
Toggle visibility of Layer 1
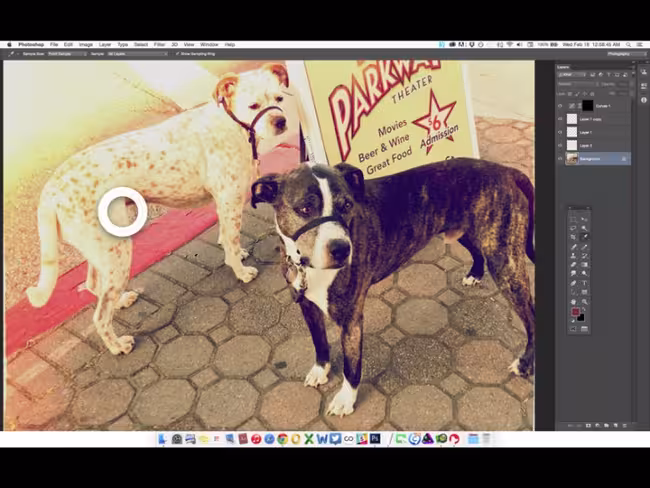pos(560,132)
